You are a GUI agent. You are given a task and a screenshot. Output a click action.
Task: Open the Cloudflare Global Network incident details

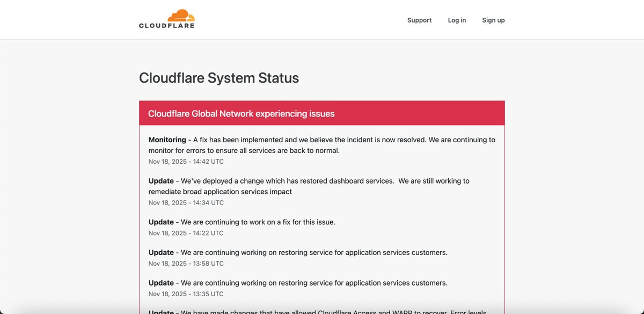pos(241,113)
